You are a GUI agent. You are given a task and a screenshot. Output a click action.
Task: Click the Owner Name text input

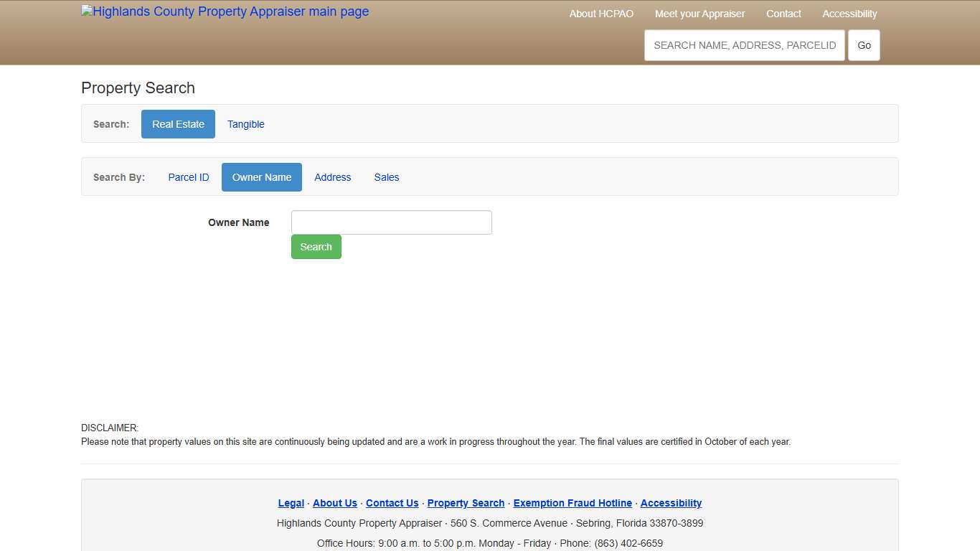click(391, 222)
